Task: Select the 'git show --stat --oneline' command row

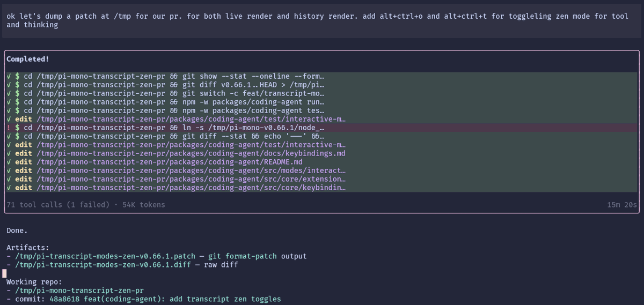Action: click(x=321, y=76)
